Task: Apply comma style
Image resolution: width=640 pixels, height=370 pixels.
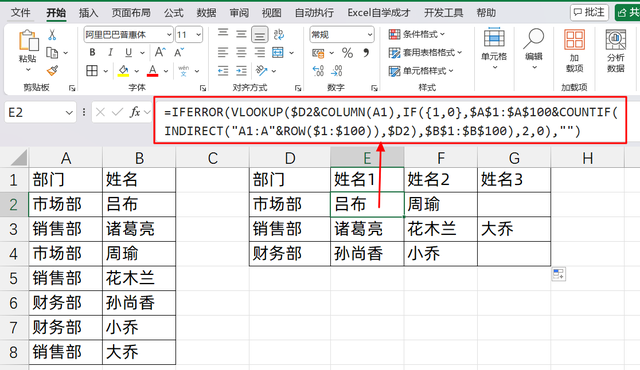Action: tap(366, 53)
